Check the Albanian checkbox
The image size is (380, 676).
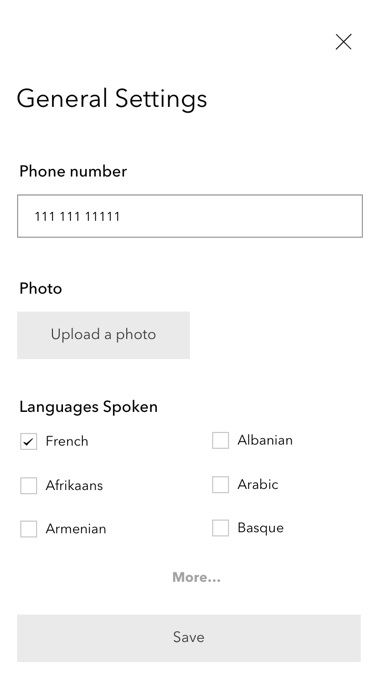[x=220, y=441]
